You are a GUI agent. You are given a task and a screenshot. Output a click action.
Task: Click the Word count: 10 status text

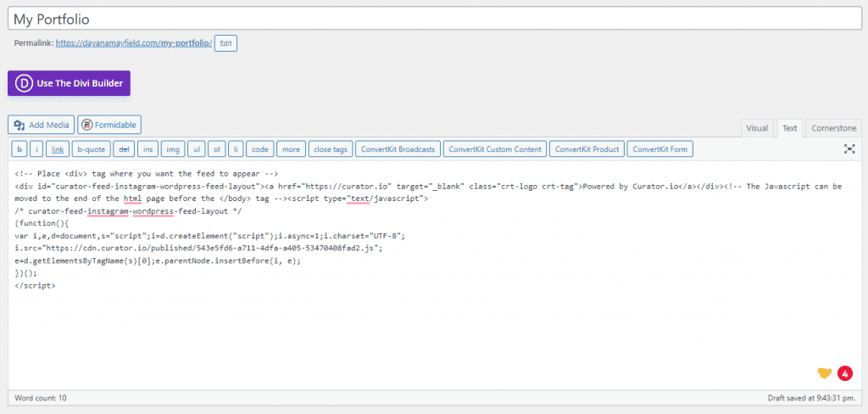click(x=41, y=398)
